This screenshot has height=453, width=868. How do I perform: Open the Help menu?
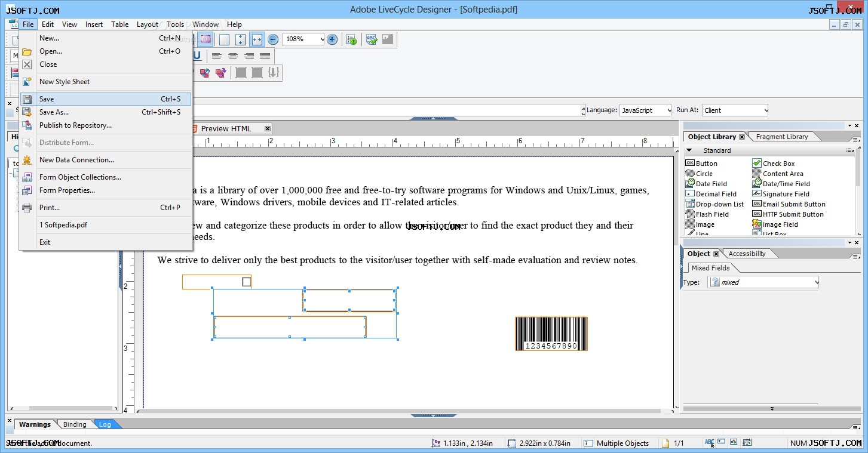click(x=234, y=24)
